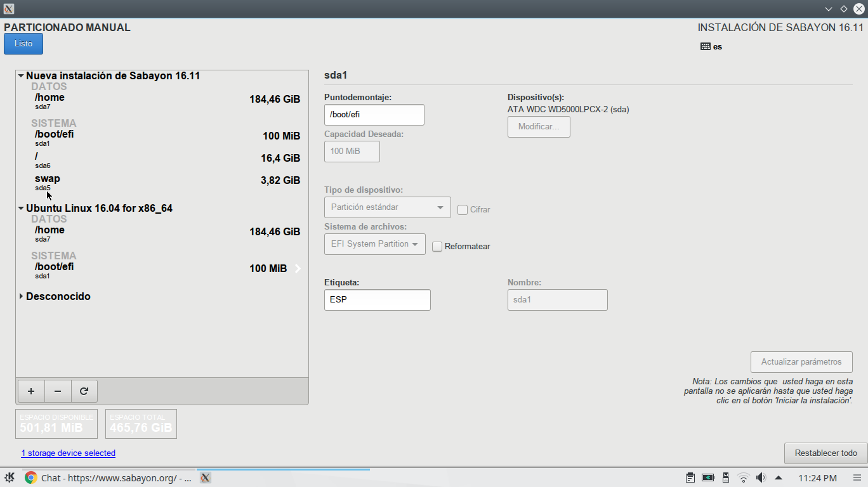Open the 1 storage device selected link
Screen dimensions: 868x487
pos(68,453)
